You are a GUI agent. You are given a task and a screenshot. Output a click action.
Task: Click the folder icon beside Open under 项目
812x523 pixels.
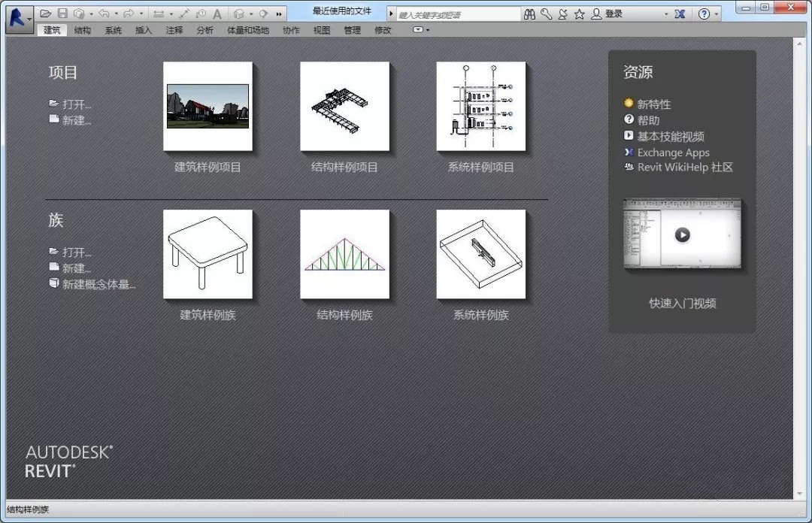(x=54, y=104)
